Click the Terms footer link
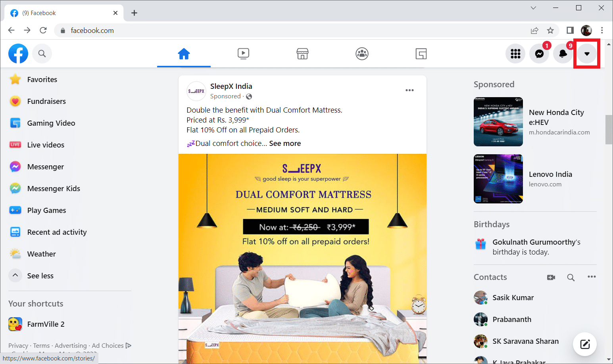613x364 pixels. coord(41,346)
